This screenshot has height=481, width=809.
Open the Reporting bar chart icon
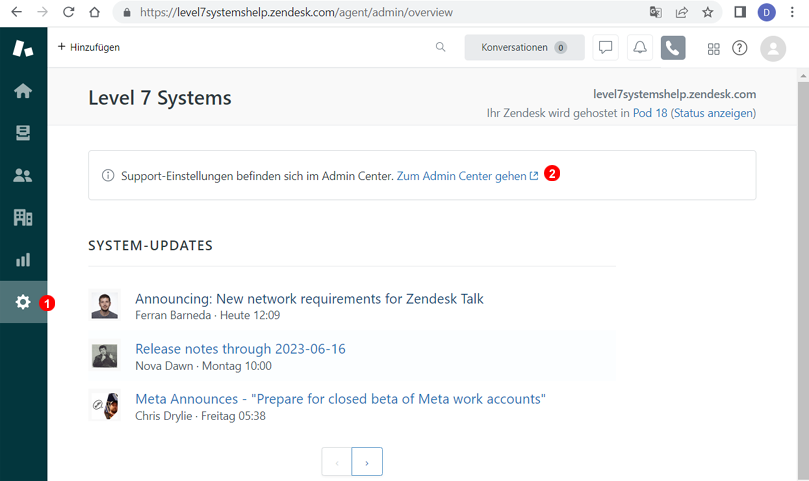click(23, 260)
